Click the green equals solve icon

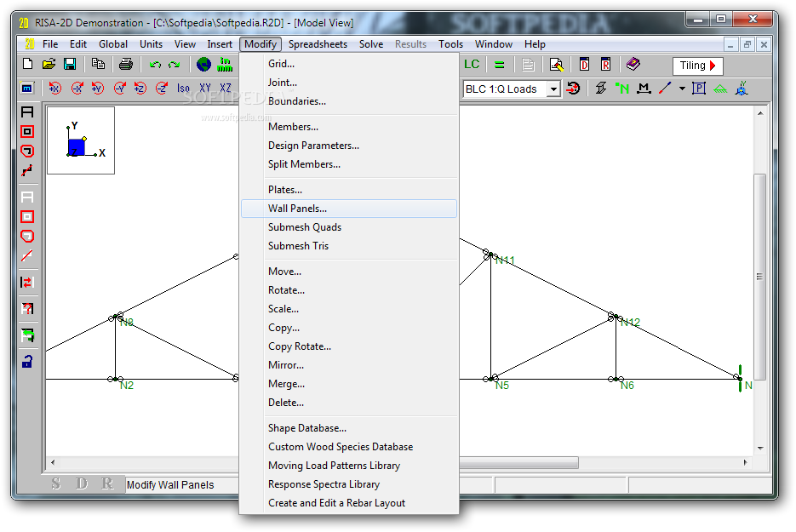[500, 65]
